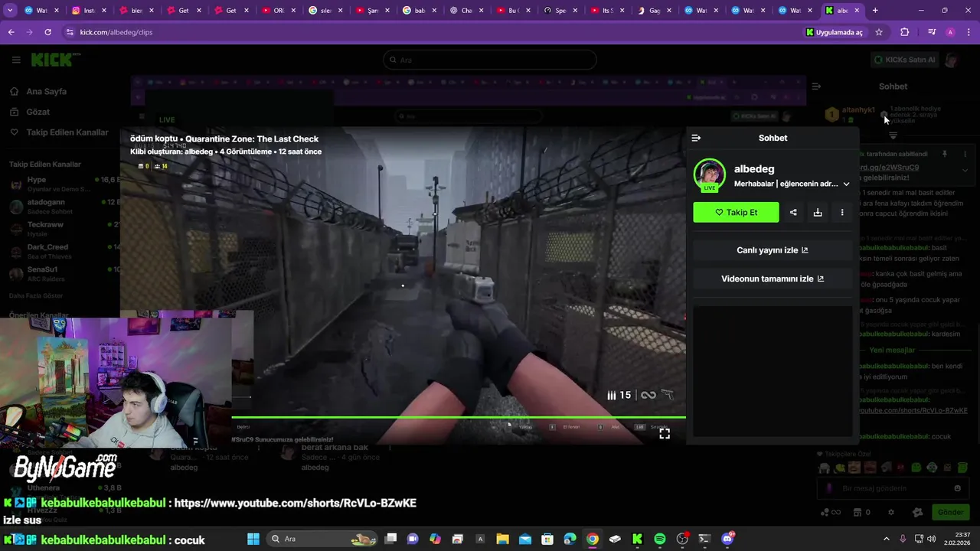
Task: Expand the stream title next to albedeg
Action: pos(846,184)
